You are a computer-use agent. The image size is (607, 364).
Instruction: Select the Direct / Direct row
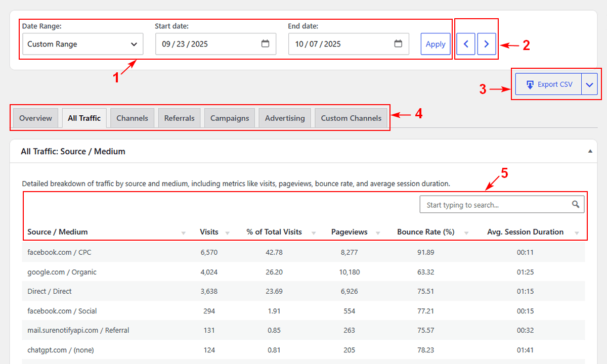point(303,291)
